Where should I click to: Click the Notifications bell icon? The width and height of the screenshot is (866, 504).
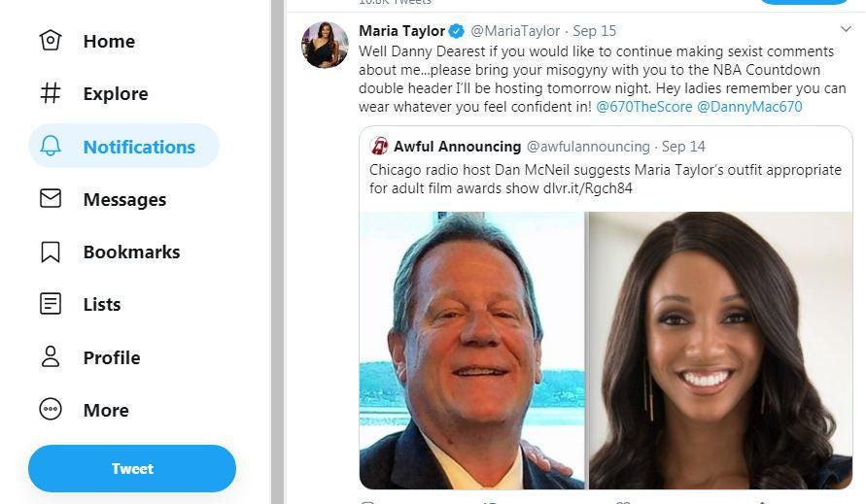point(51,147)
